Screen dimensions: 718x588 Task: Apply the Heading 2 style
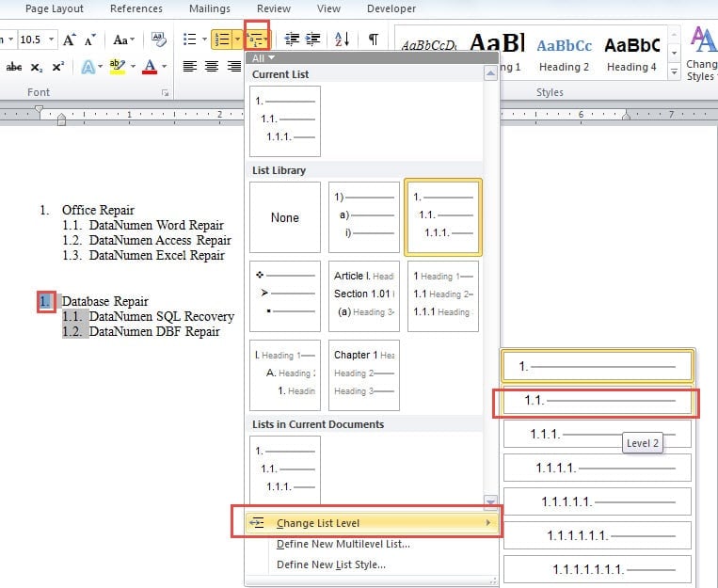565,54
